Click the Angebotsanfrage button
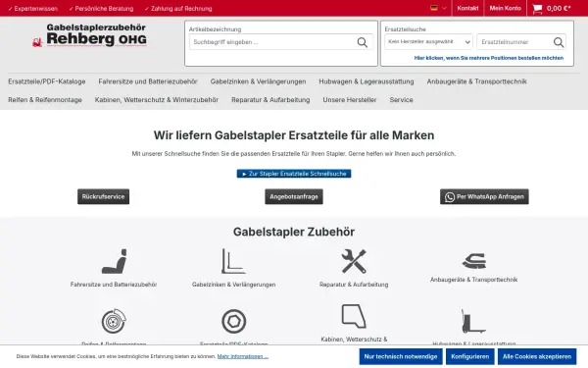The width and height of the screenshot is (588, 368). pos(294,197)
